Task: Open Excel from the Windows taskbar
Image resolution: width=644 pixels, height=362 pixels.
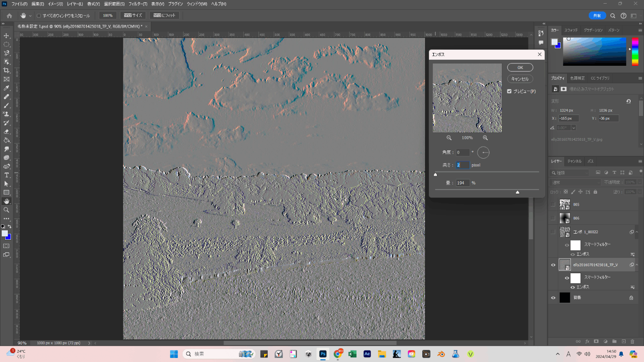Action: click(x=352, y=354)
